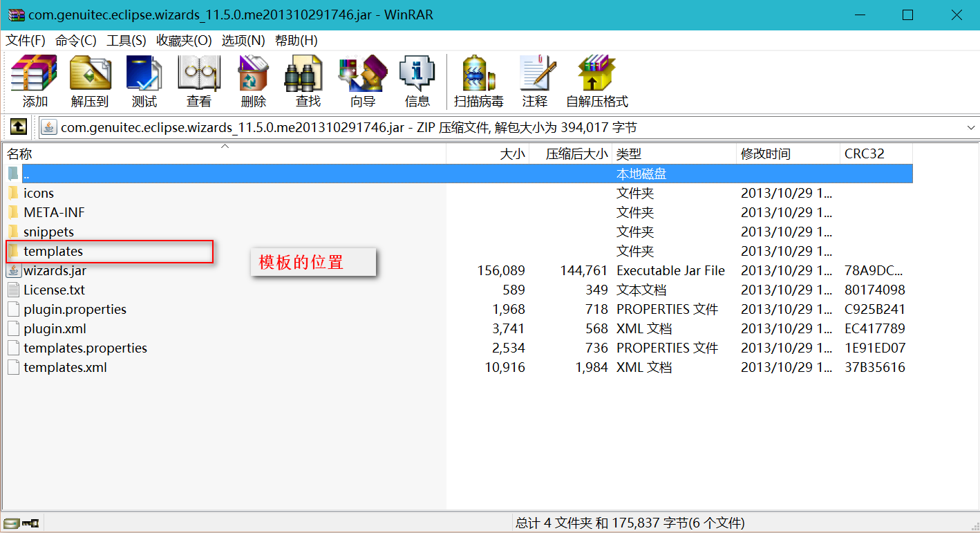Click the 删除 (Delete) toolbar icon
980x533 pixels.
click(x=254, y=73)
